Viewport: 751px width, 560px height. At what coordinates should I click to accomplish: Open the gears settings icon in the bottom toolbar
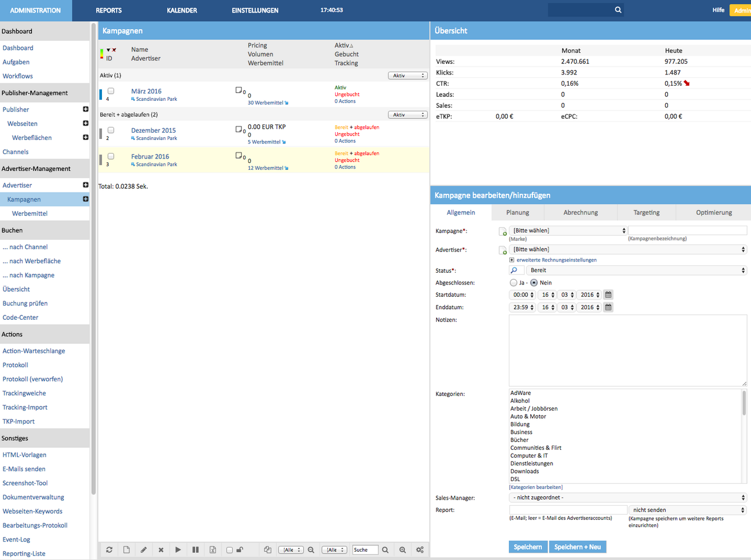(x=420, y=550)
